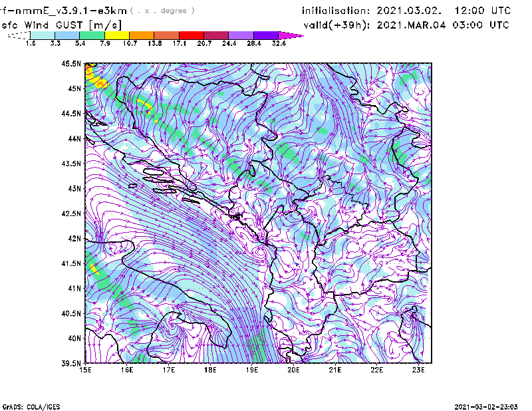The height and width of the screenshot is (411, 532).
Task: Click the valid date 2021.MAR.04
Action: tap(411, 25)
